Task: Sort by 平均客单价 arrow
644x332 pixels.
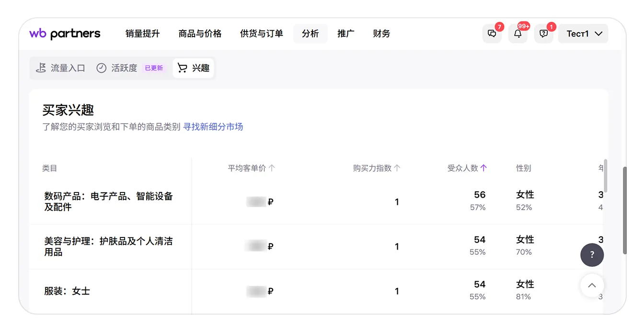Action: pyautogui.click(x=272, y=168)
